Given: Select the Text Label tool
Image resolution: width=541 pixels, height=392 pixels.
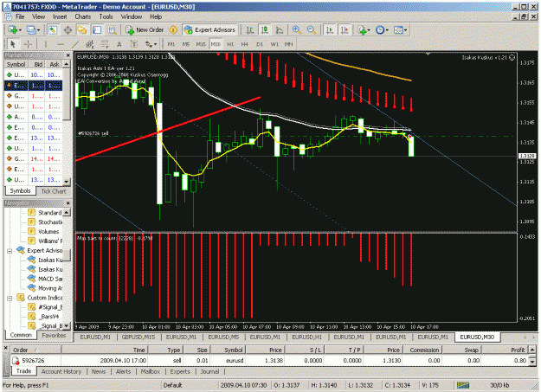Looking at the screenshot, I should (134, 44).
